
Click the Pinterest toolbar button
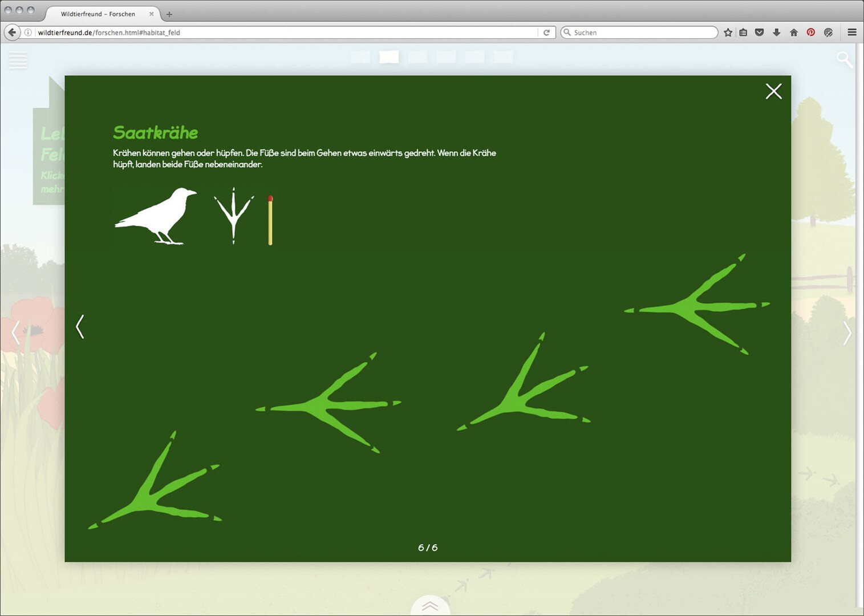pos(810,33)
